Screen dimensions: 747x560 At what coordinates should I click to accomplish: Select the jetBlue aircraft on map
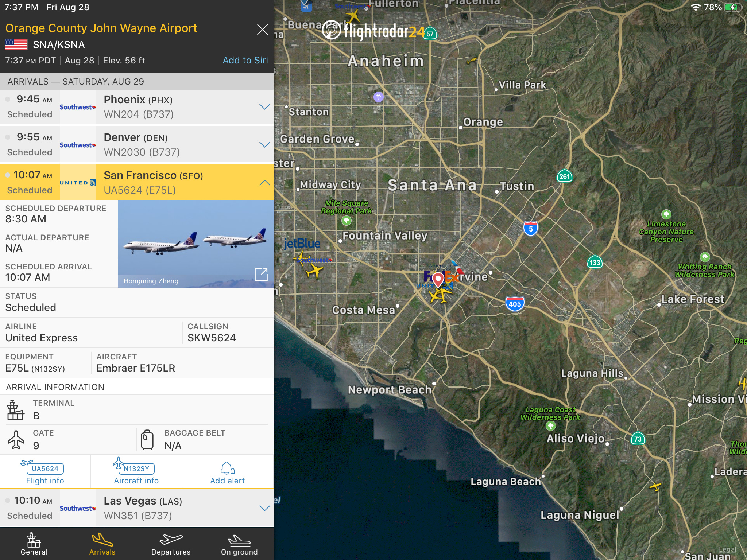301,258
